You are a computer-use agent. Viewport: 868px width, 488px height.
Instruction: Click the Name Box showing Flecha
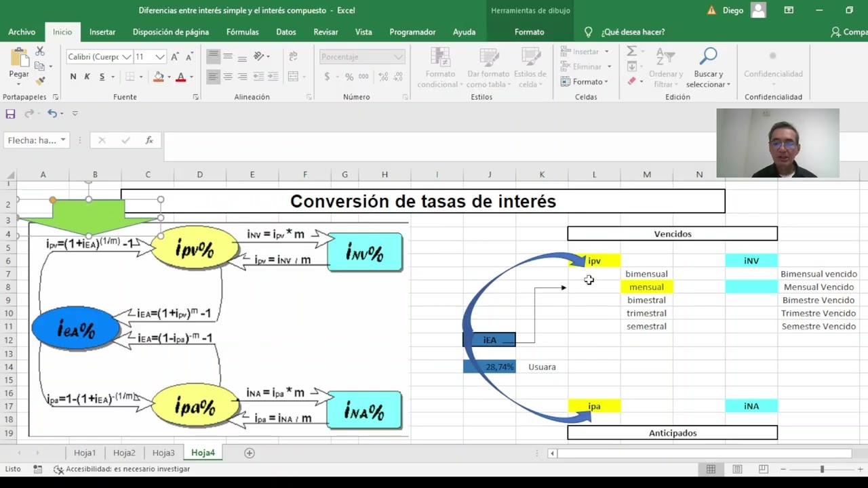point(37,140)
